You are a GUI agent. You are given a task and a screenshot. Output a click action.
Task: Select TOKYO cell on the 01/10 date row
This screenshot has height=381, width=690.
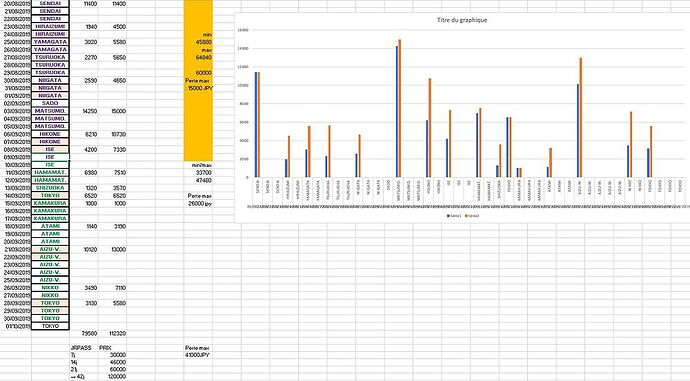(50, 326)
